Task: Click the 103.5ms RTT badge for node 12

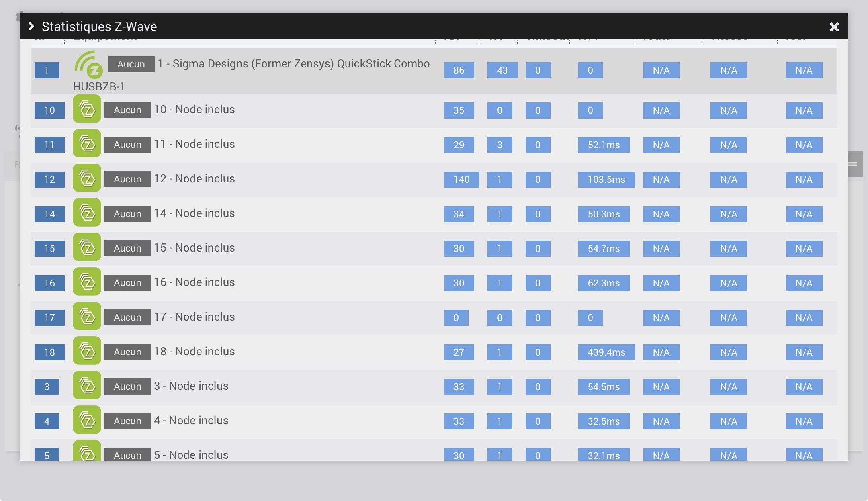Action: 606,180
